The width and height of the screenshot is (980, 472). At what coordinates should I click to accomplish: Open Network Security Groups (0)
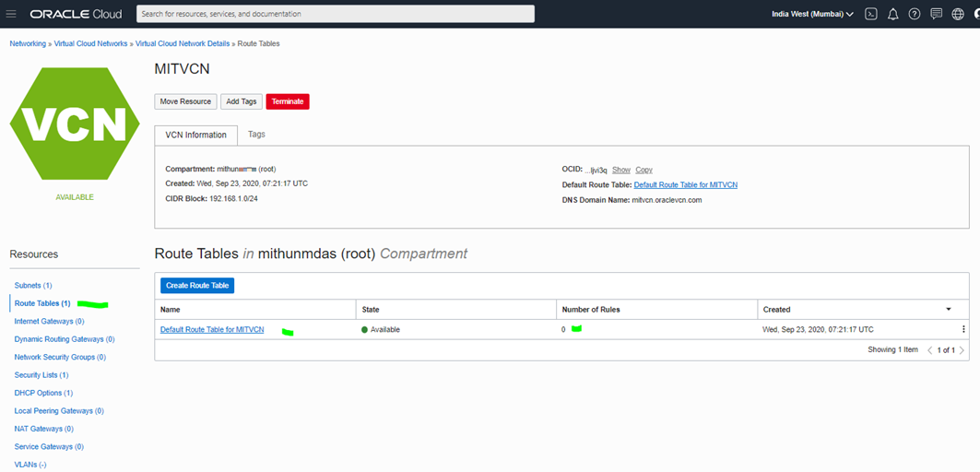(60, 357)
